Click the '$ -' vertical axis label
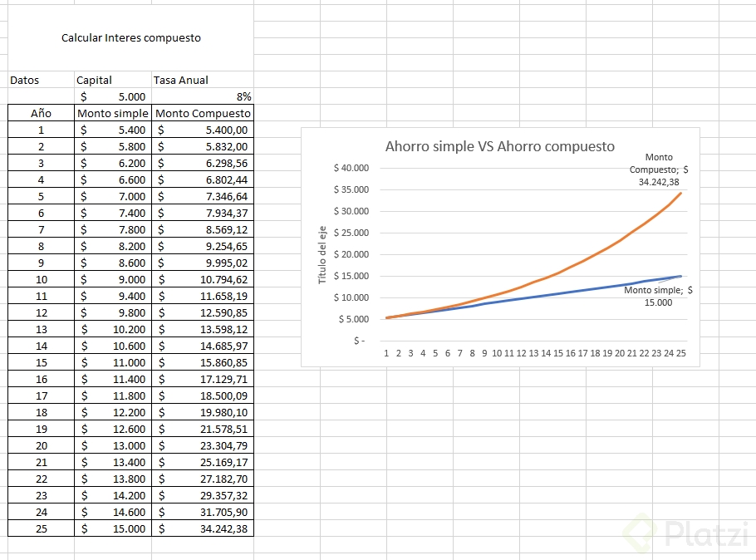Viewport: 756px width, 560px height. point(359,341)
